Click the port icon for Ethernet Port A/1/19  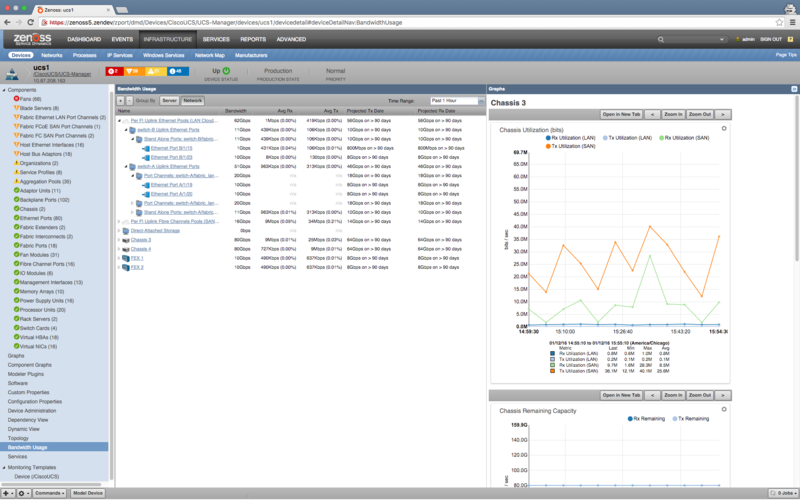coord(146,185)
